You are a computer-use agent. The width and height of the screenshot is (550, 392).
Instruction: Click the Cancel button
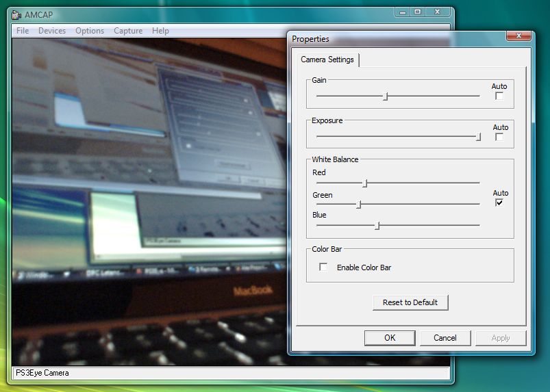coord(445,338)
